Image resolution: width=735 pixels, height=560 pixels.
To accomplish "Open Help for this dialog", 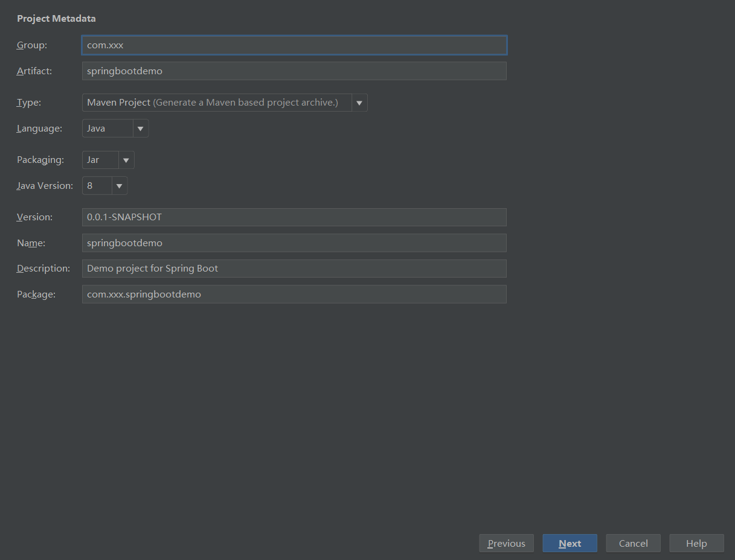I will (x=696, y=543).
